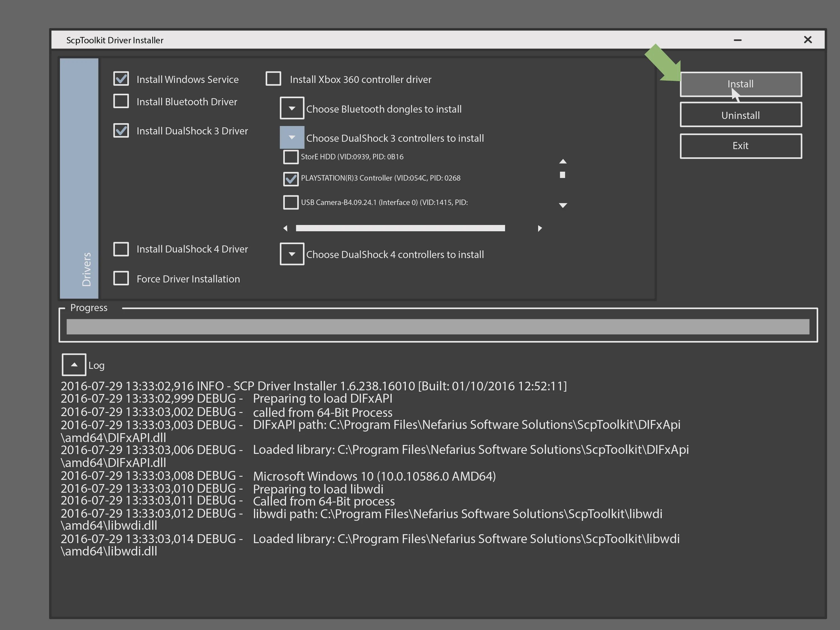Expand Bluetooth dongles dropdown arrow

tap(292, 108)
